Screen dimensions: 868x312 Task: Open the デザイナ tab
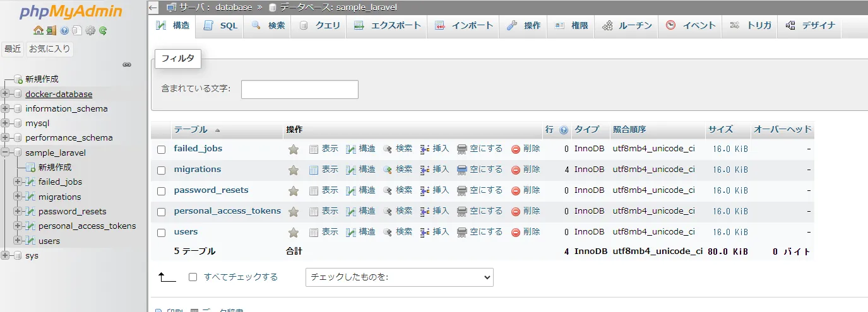pos(810,26)
